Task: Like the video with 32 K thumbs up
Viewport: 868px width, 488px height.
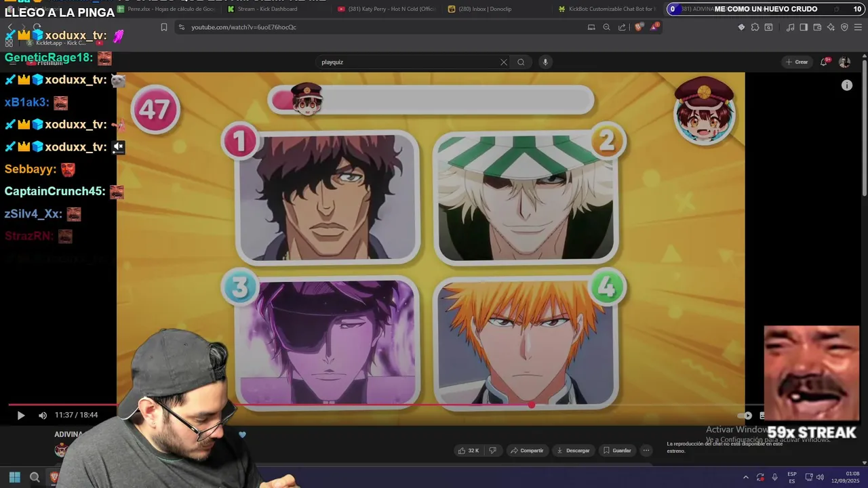Action: 469,450
